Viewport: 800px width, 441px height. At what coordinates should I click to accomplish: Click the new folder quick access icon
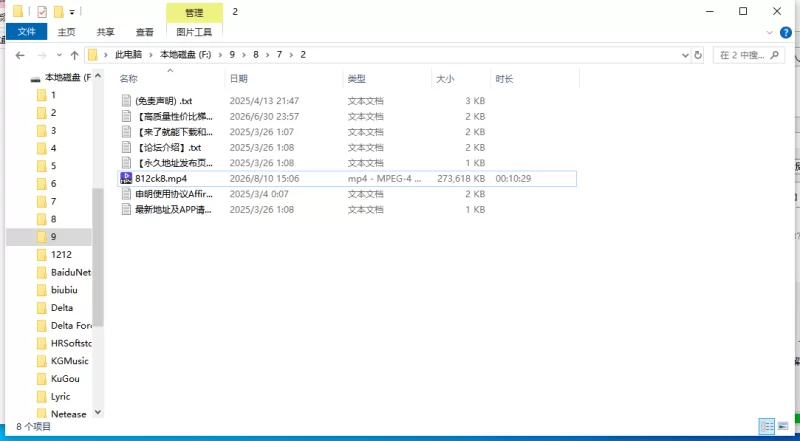pos(59,12)
